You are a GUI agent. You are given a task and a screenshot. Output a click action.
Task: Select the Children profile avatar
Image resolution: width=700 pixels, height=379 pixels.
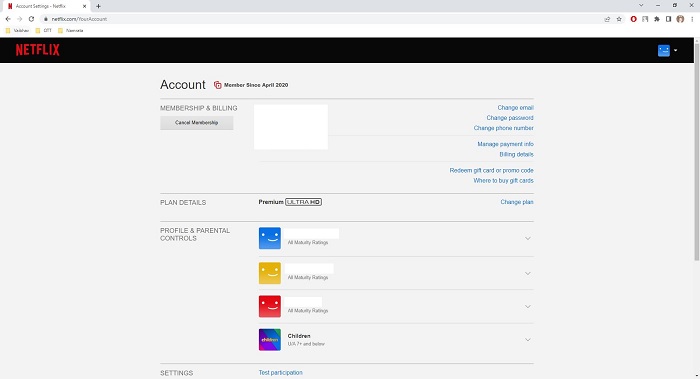(270, 340)
